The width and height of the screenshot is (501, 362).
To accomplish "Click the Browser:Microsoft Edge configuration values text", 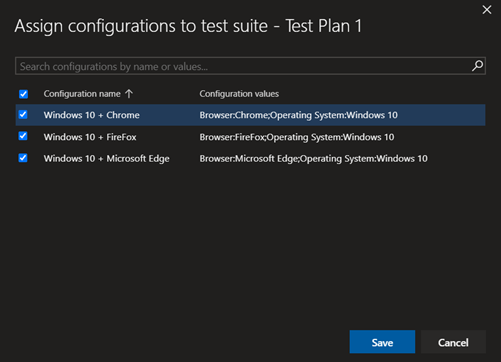I will click(x=313, y=159).
